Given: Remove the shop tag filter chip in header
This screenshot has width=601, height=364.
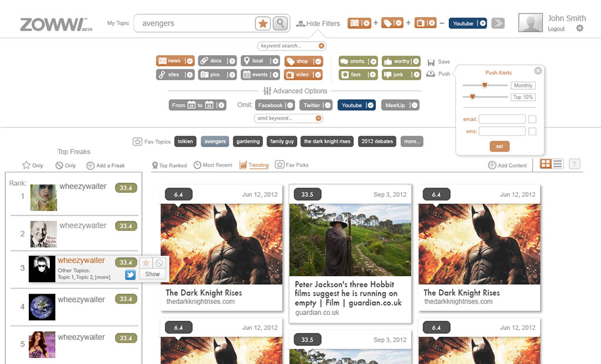Looking at the screenshot, I should [x=399, y=23].
